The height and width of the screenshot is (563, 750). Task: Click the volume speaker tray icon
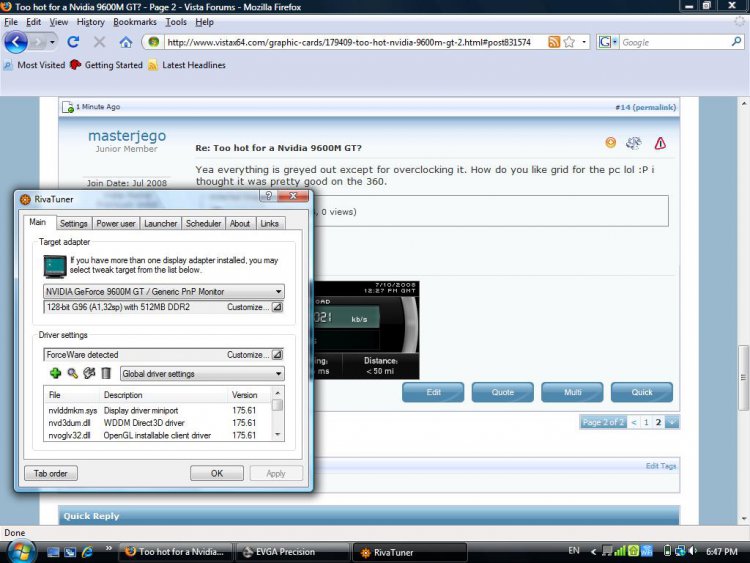(x=693, y=551)
